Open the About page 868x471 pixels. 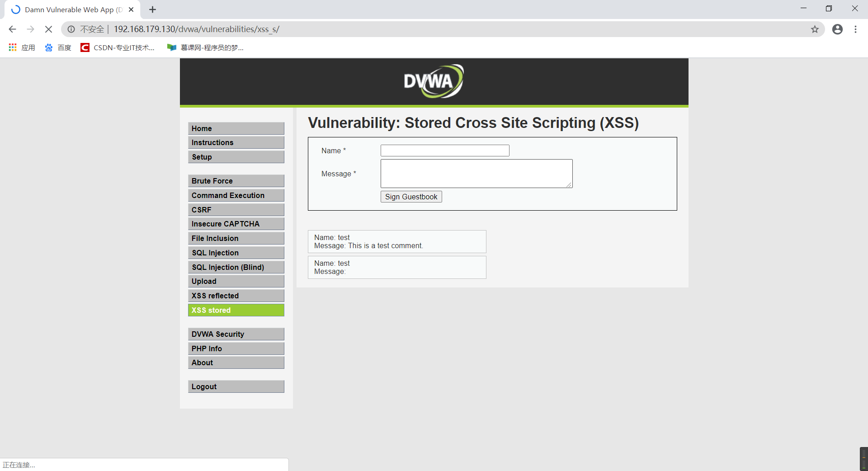coord(236,363)
